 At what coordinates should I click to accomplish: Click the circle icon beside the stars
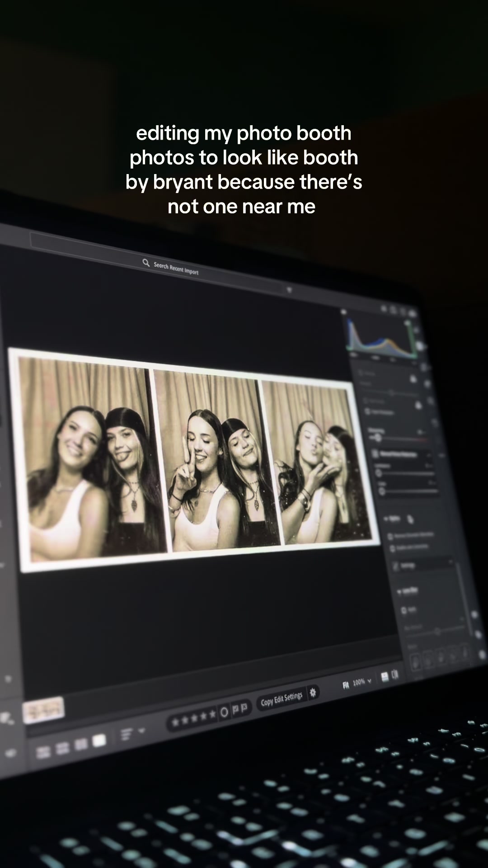224,712
